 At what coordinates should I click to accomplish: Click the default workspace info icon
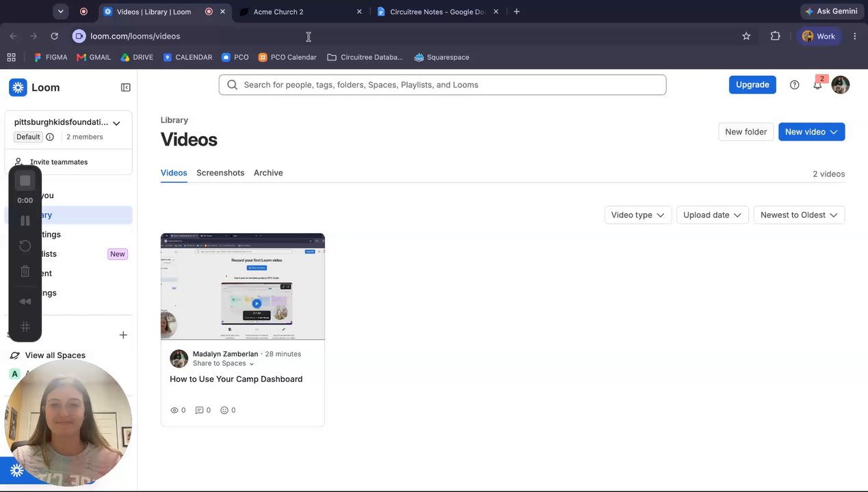coord(50,137)
